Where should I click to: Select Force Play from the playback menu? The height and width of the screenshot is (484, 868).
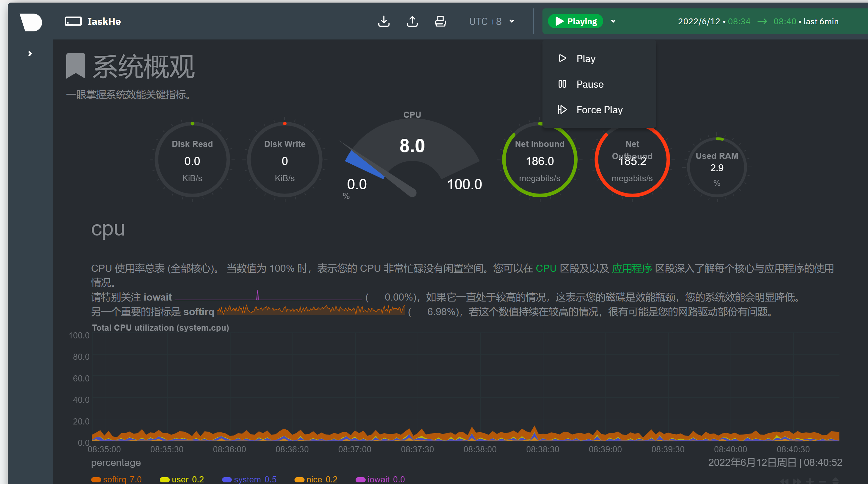[599, 109]
